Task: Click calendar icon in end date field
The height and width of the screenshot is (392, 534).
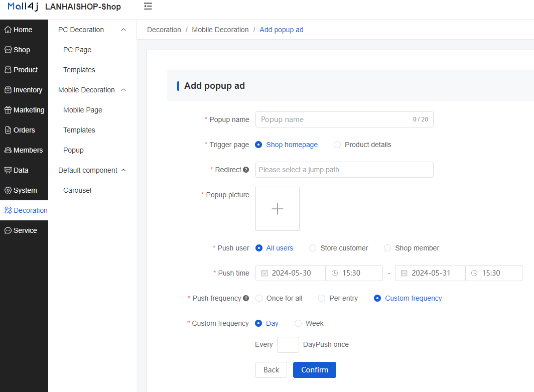Action: click(404, 273)
